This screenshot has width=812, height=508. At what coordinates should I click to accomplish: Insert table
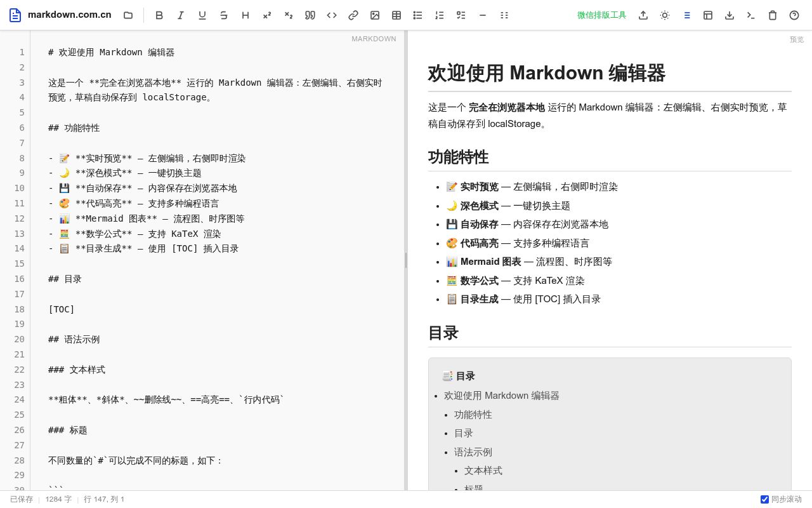coord(396,15)
